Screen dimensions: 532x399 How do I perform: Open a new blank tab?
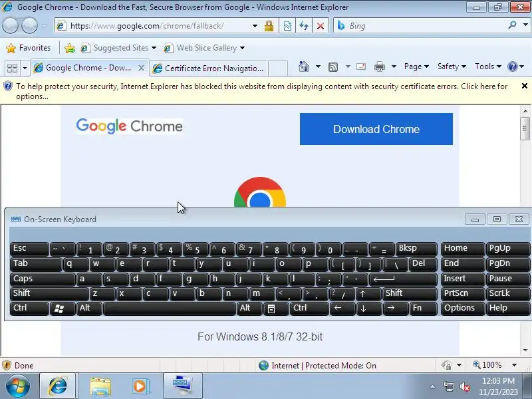278,68
